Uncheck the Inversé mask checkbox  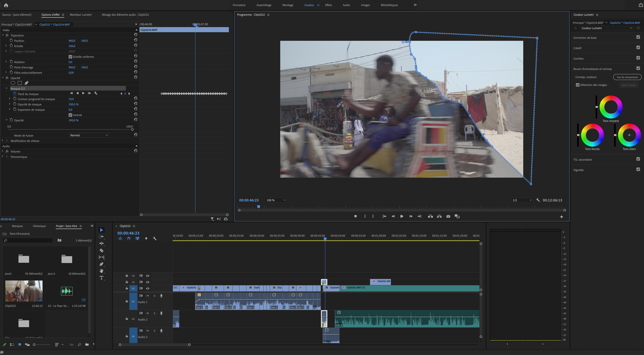coord(71,115)
